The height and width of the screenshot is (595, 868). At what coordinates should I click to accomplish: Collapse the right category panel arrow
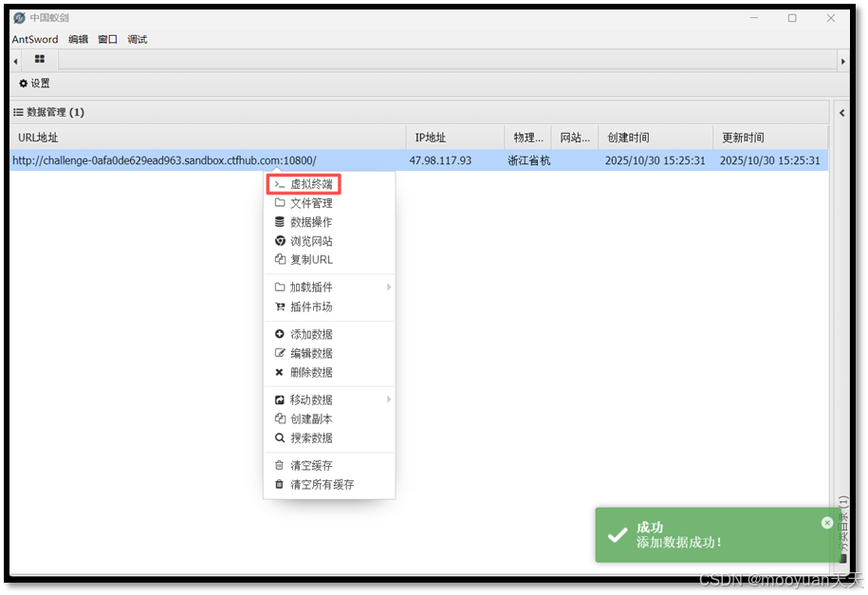tap(842, 113)
